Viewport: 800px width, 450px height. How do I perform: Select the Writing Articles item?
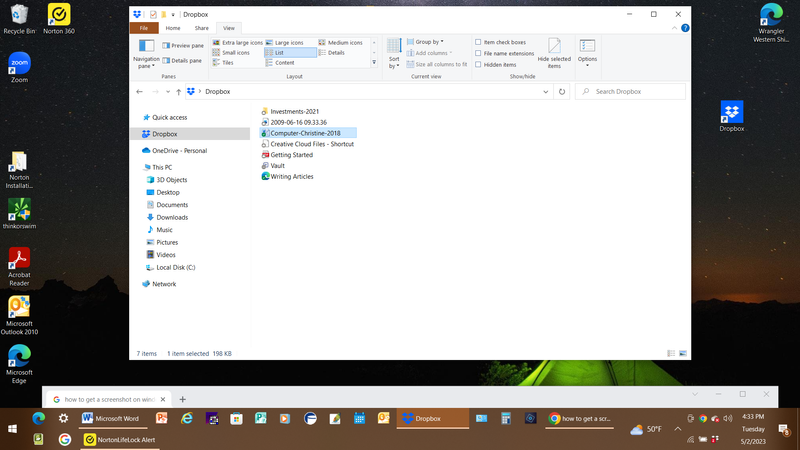pos(287,177)
